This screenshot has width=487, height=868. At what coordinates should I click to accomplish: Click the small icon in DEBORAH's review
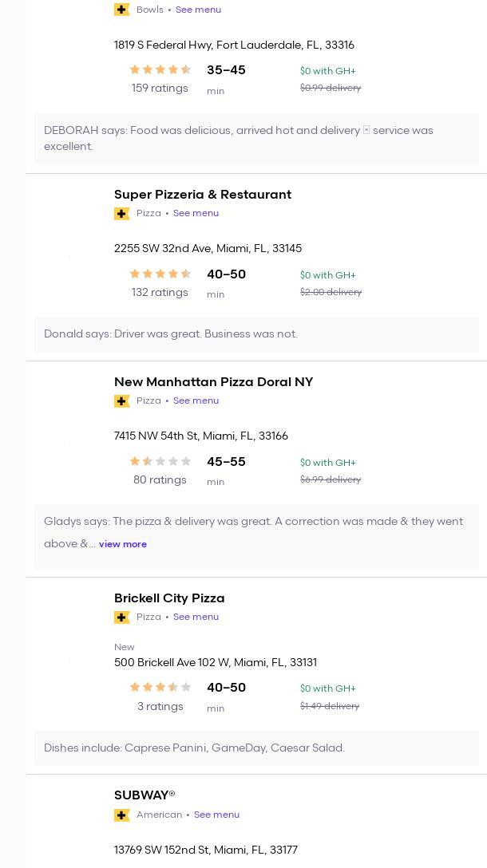click(366, 129)
